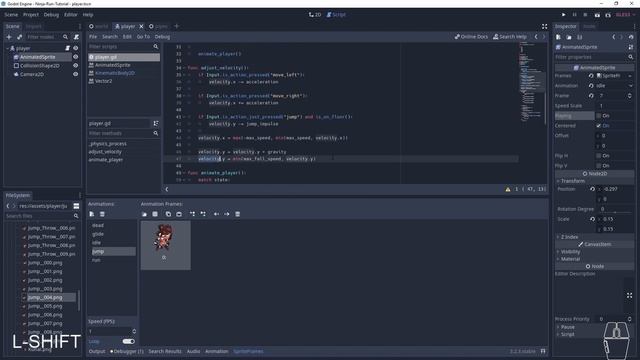Open the Editor menu
This screenshot has width=640, height=360.
point(71,15)
